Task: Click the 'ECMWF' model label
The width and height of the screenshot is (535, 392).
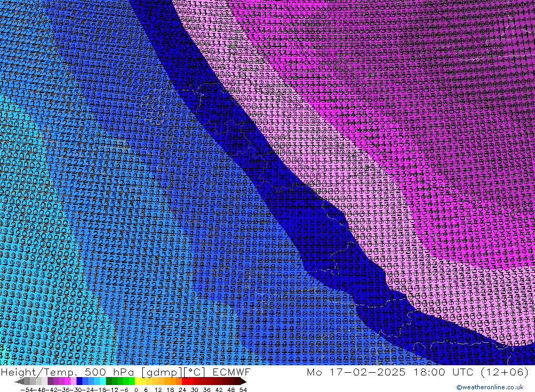Action: pos(232,372)
